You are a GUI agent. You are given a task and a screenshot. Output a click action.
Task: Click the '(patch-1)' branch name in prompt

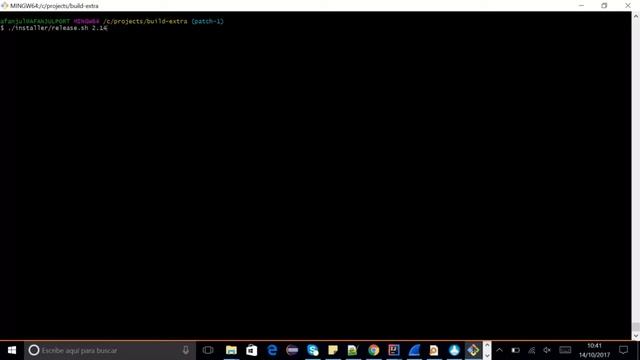(208, 21)
